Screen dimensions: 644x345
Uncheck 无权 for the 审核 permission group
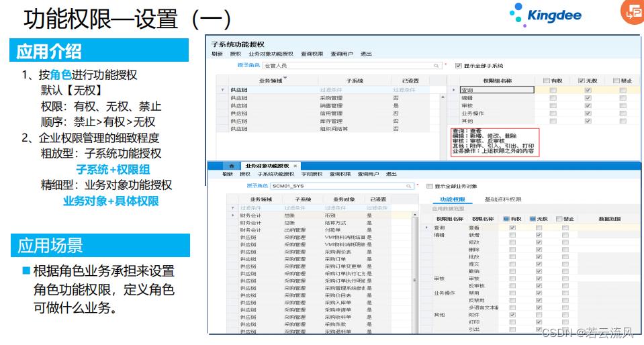pyautogui.click(x=588, y=105)
